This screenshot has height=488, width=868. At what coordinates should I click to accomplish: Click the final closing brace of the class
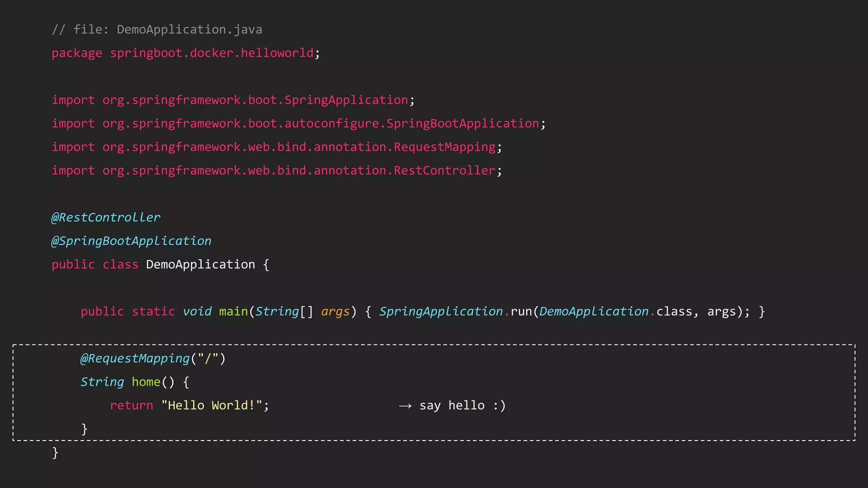55,453
